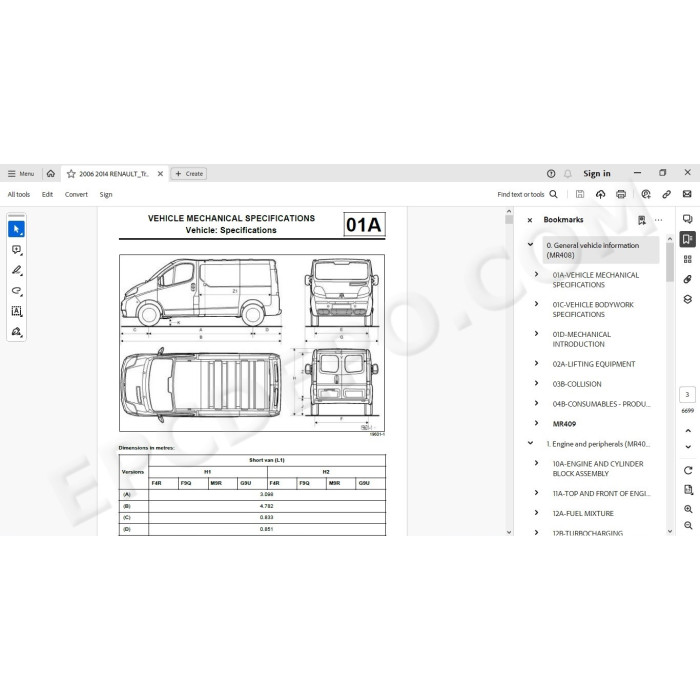
Task: Click the document vertical scrollbar thumb
Action: coord(509,220)
